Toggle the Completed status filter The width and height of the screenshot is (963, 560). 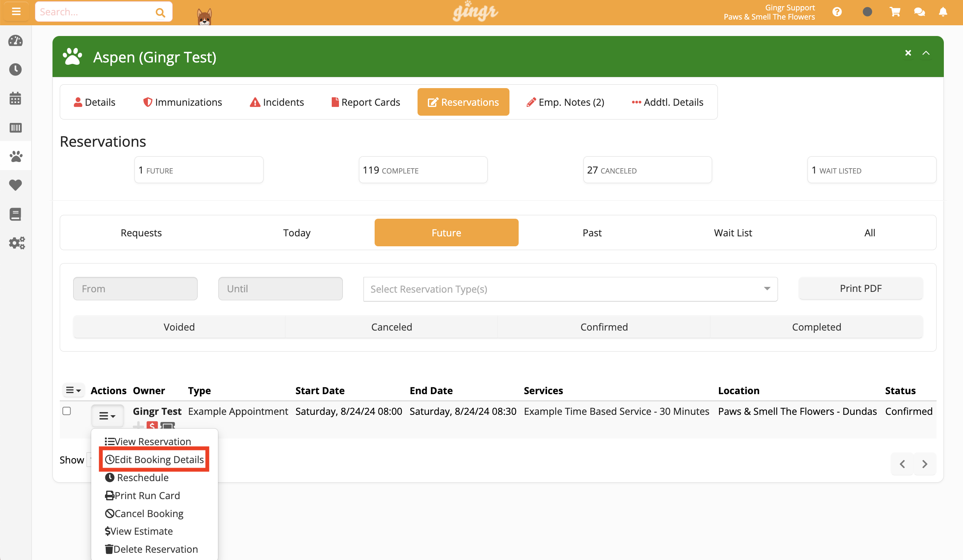pyautogui.click(x=816, y=327)
